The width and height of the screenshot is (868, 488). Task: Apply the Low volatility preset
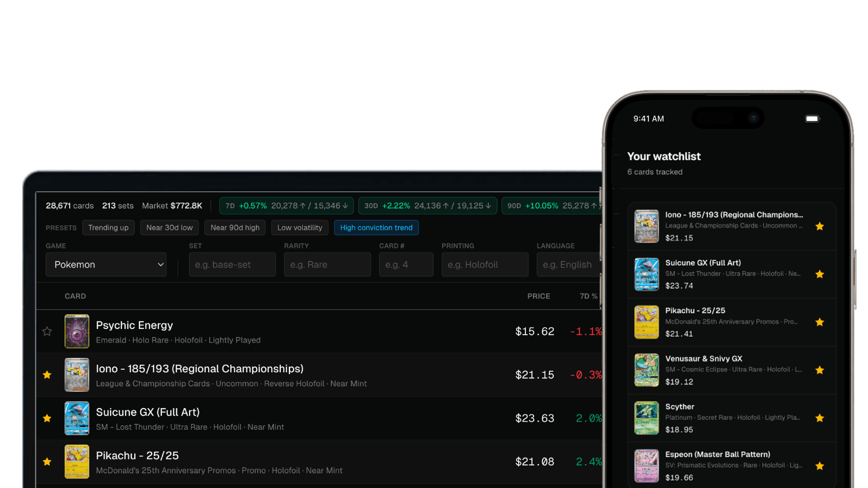point(300,228)
